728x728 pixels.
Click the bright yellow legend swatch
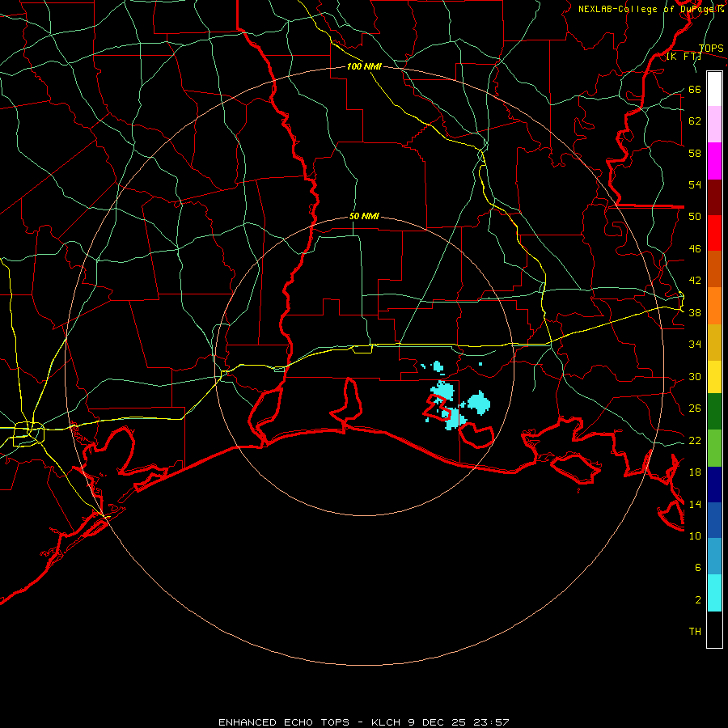tap(714, 377)
